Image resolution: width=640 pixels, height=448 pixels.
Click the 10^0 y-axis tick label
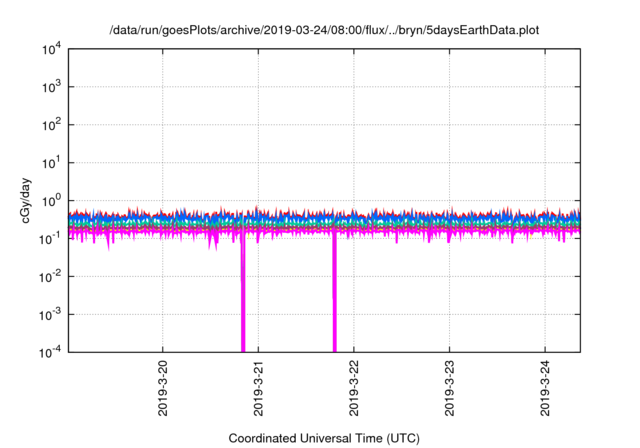[51, 201]
